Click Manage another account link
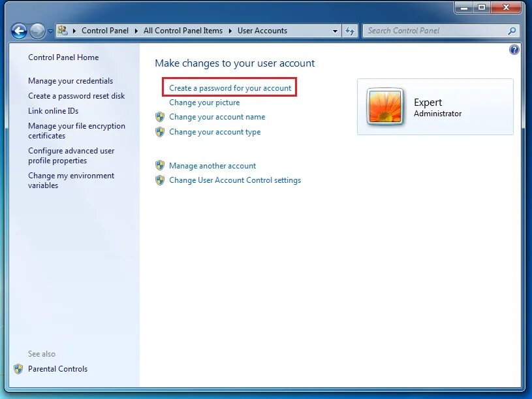532x399 pixels. pyautogui.click(x=212, y=166)
